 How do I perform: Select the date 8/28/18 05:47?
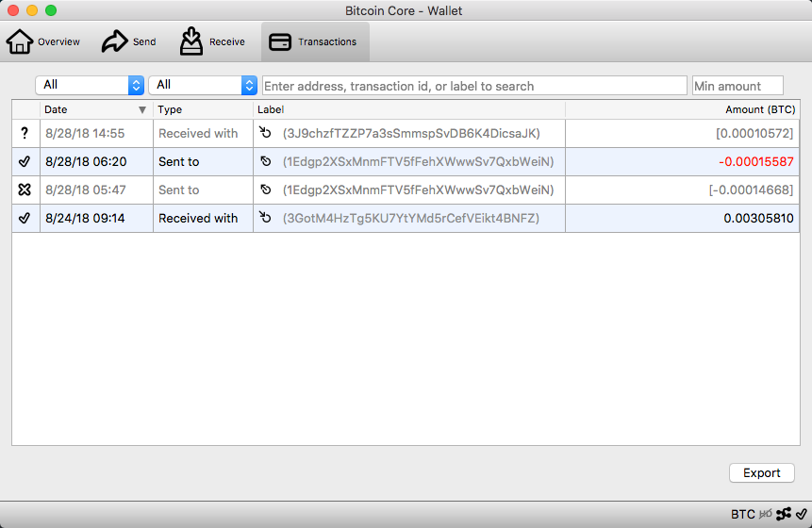click(86, 190)
